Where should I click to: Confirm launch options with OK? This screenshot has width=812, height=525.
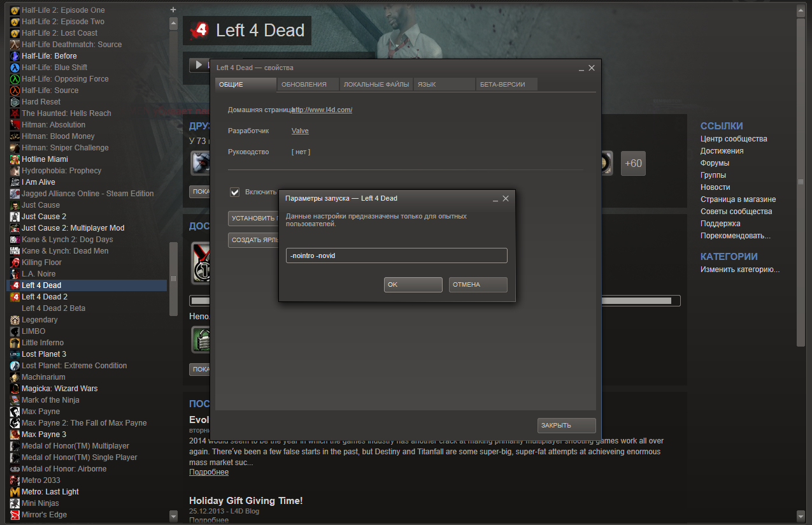(413, 285)
